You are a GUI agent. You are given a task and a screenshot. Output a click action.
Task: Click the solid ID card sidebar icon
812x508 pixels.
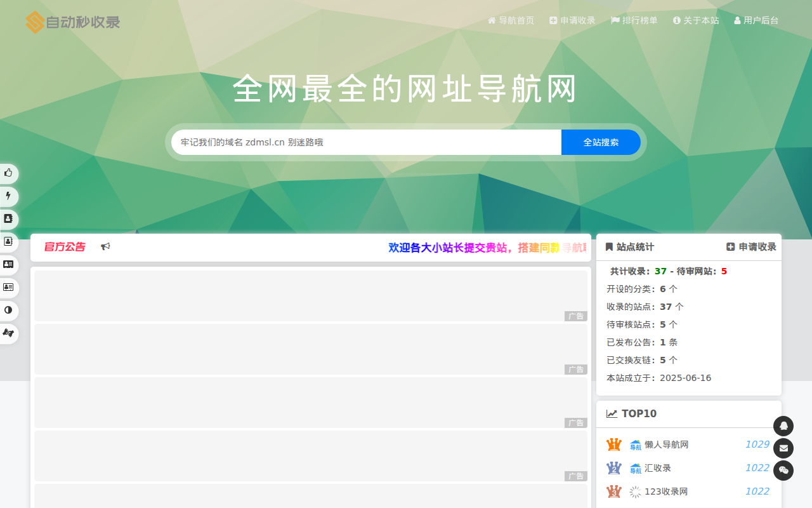click(x=8, y=264)
